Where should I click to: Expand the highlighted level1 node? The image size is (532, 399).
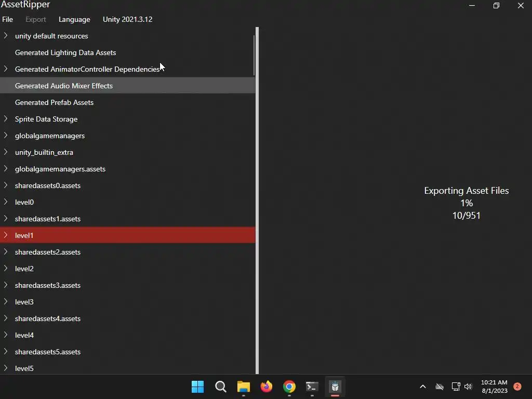click(5, 235)
